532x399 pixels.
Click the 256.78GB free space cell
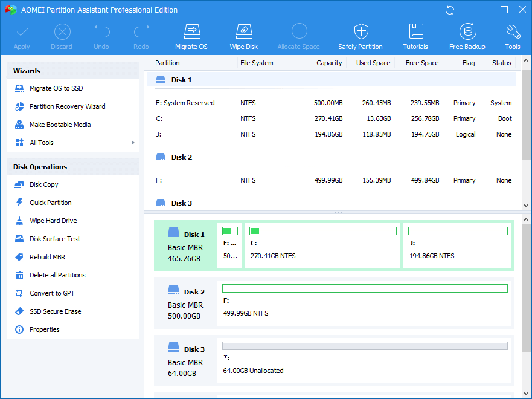pyautogui.click(x=425, y=118)
